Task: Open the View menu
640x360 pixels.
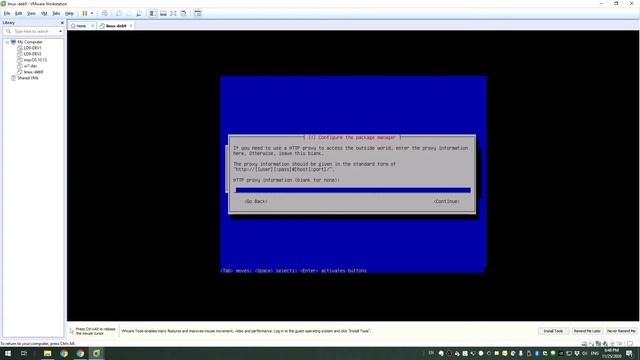Action: coord(31,13)
